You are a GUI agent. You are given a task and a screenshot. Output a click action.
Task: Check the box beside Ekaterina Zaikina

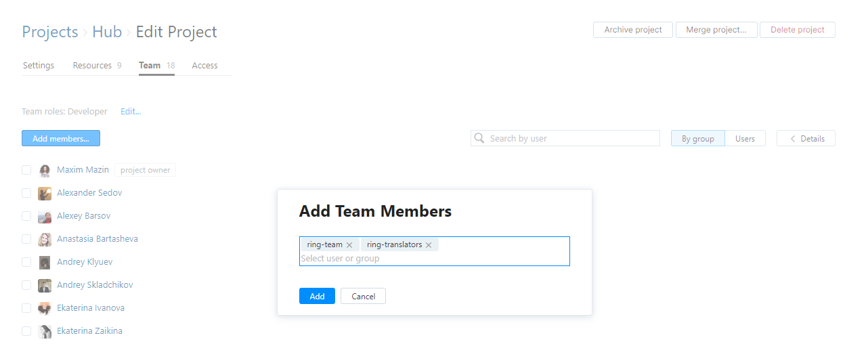pyautogui.click(x=26, y=331)
